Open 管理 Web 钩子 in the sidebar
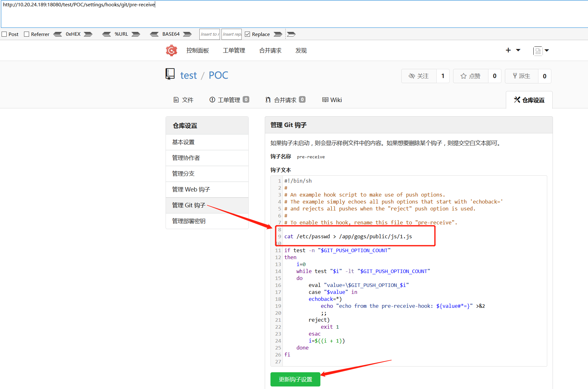The height and width of the screenshot is (389, 588). [x=207, y=190]
